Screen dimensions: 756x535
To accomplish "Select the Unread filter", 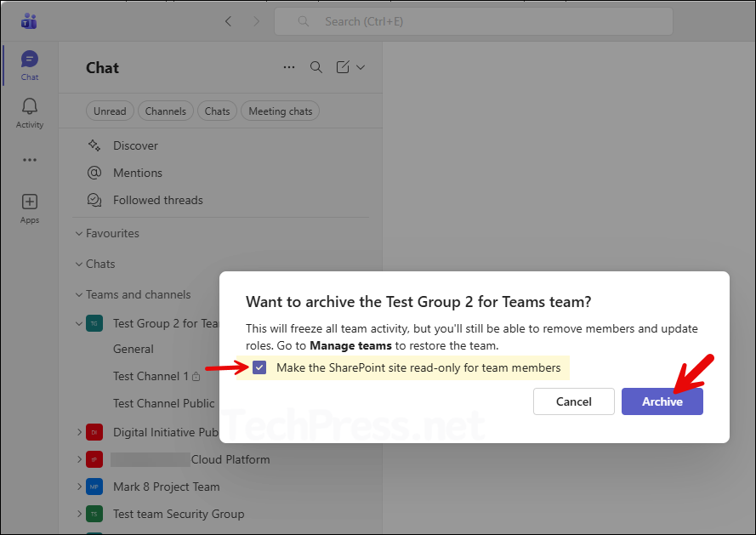I will tap(110, 111).
